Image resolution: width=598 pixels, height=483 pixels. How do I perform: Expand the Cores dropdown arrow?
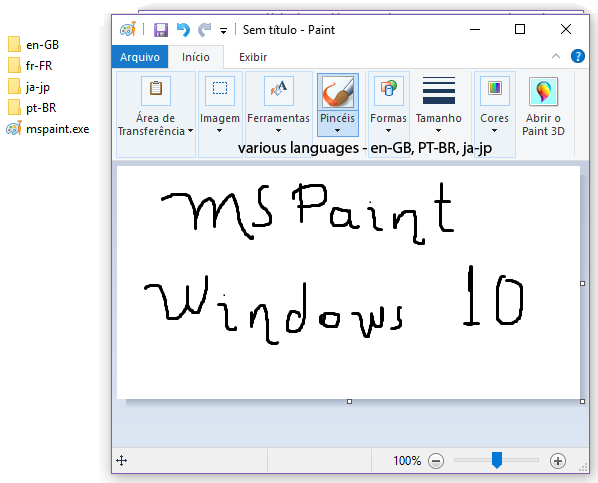494,131
